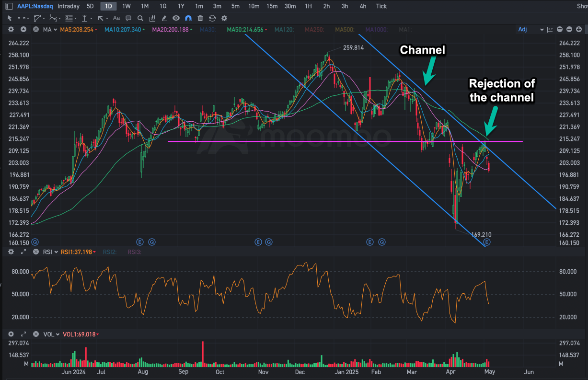This screenshot has width=588, height=380.
Task: Open the candlestick pattern tool
Action: 152,18
